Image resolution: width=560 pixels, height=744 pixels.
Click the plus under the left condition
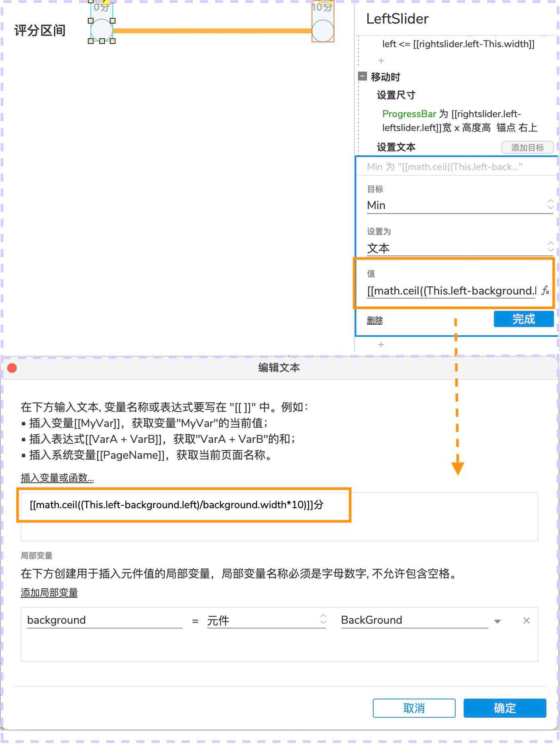pyautogui.click(x=381, y=61)
